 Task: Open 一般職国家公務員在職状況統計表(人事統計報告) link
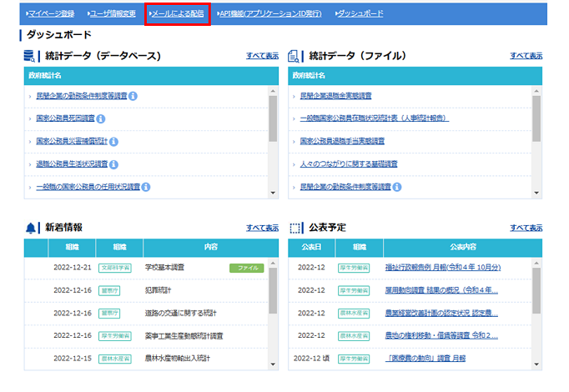375,118
